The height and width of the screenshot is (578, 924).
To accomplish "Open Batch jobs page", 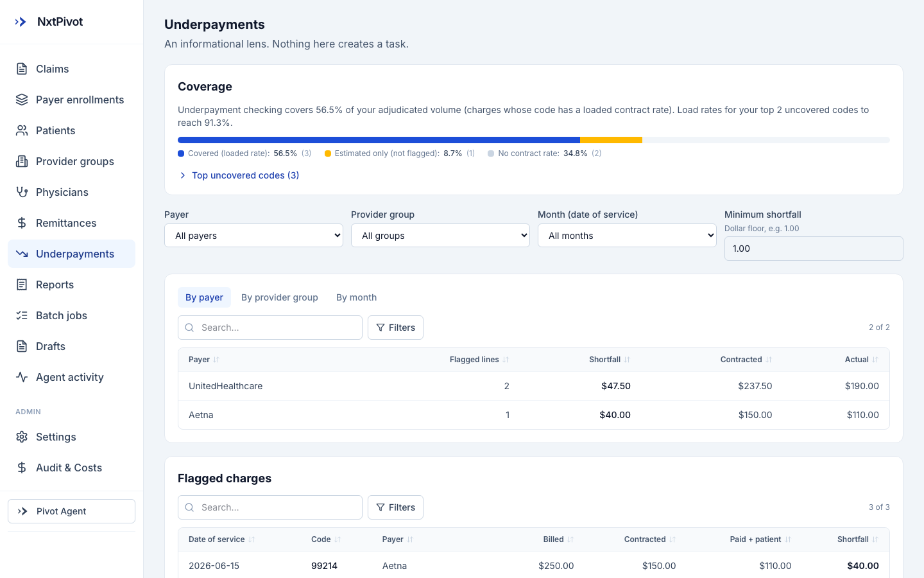I will pyautogui.click(x=71, y=315).
